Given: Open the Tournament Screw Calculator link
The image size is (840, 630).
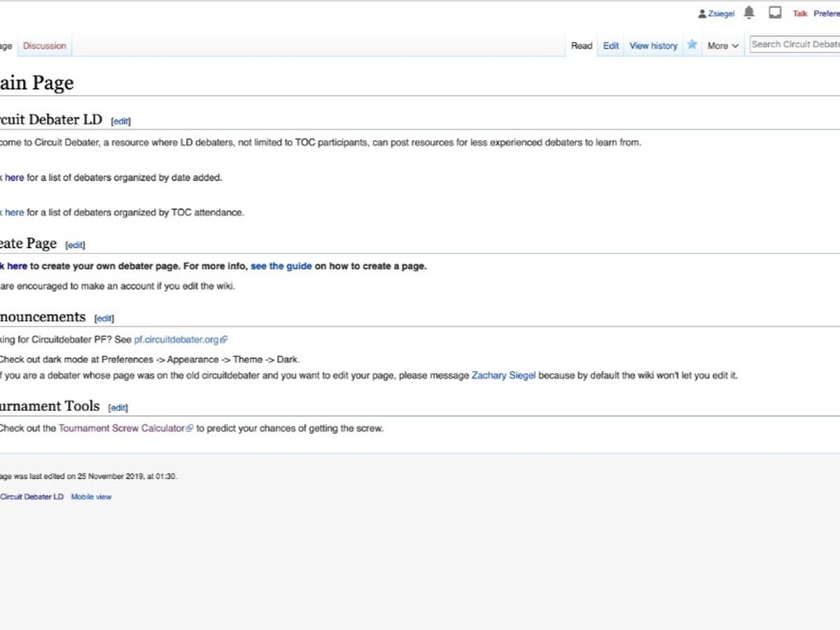Looking at the screenshot, I should point(121,428).
